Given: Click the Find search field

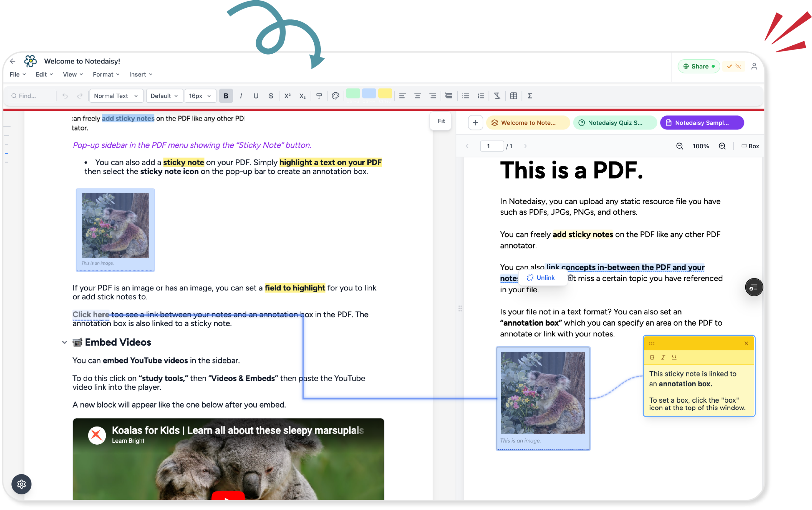Looking at the screenshot, I should (32, 96).
